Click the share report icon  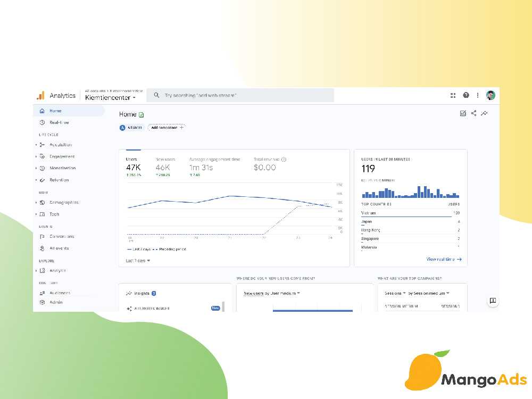(x=473, y=113)
